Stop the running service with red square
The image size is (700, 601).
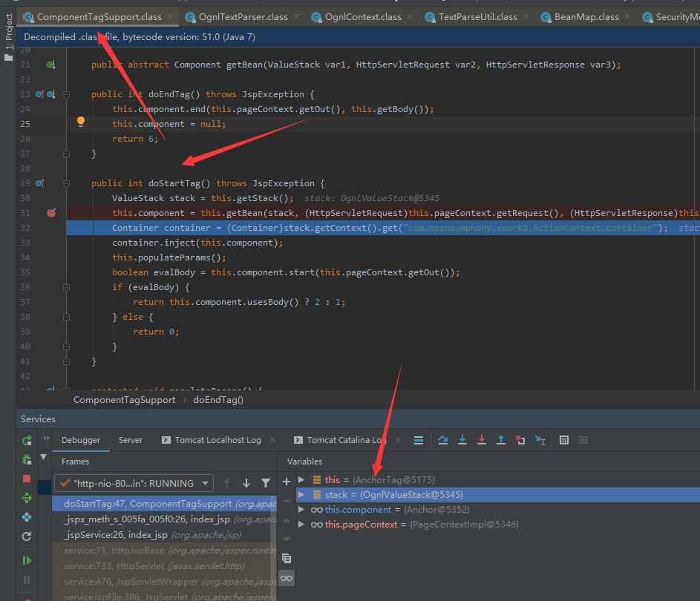27,479
